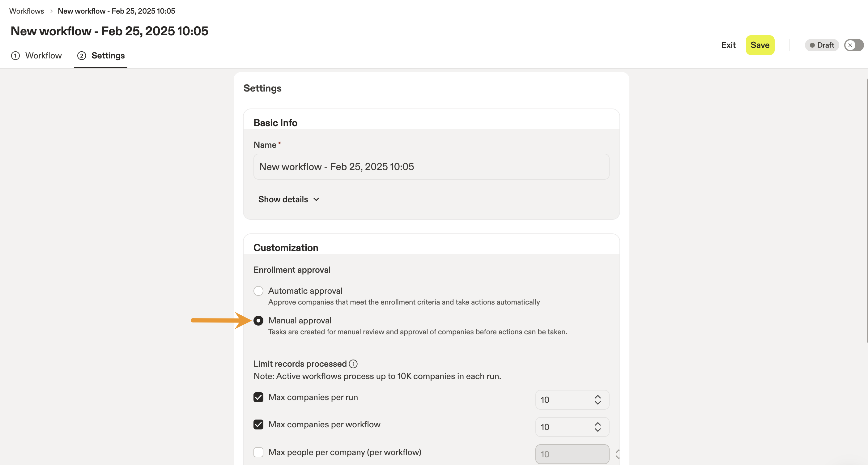The height and width of the screenshot is (465, 868).
Task: Click the Draft status badge
Action: click(822, 45)
